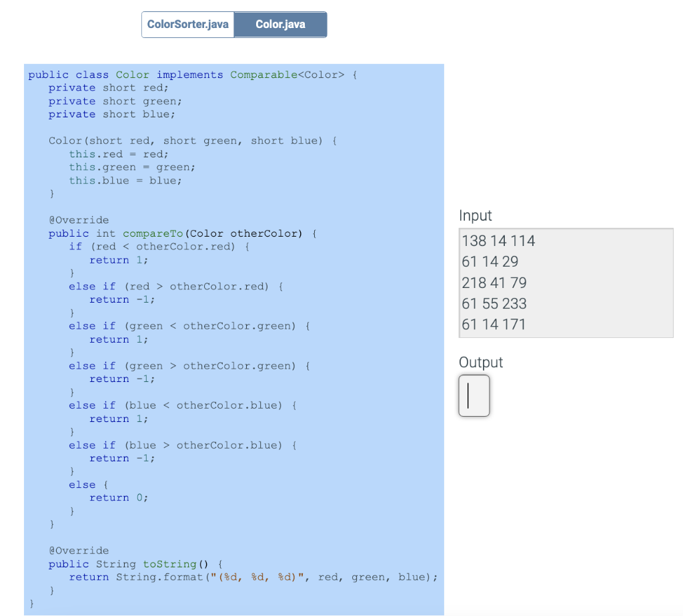The height and width of the screenshot is (616, 683).
Task: Click the 'toString' method declaration
Action: [169, 563]
